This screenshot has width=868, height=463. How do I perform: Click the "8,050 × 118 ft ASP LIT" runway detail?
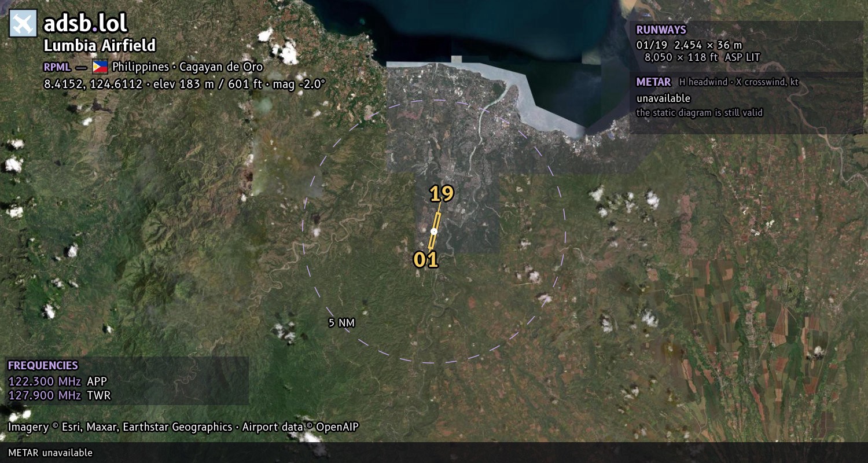pyautogui.click(x=702, y=57)
